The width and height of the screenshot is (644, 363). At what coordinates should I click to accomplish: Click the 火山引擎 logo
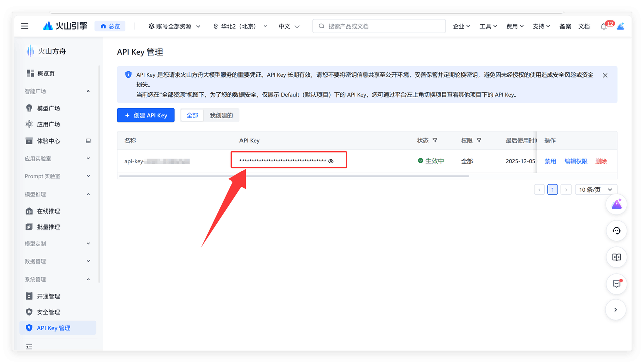(x=65, y=26)
